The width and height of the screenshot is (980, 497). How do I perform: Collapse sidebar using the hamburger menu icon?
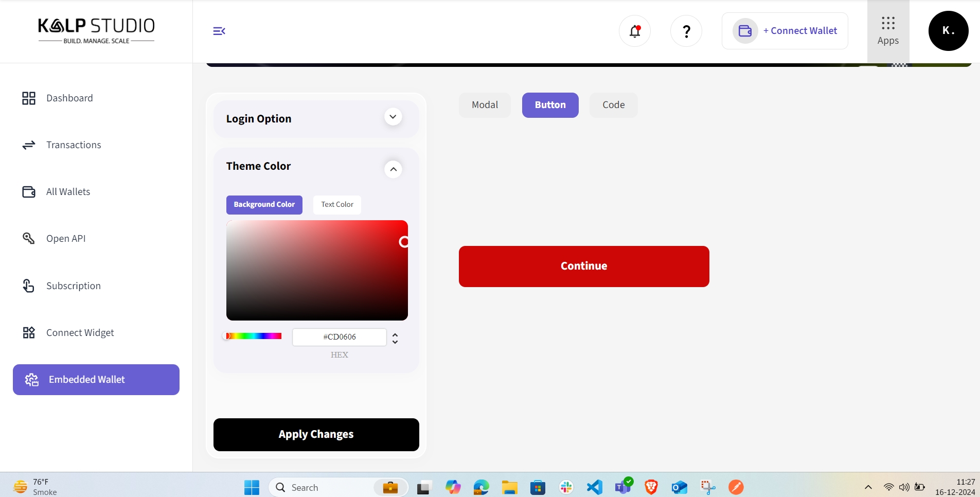(x=219, y=31)
